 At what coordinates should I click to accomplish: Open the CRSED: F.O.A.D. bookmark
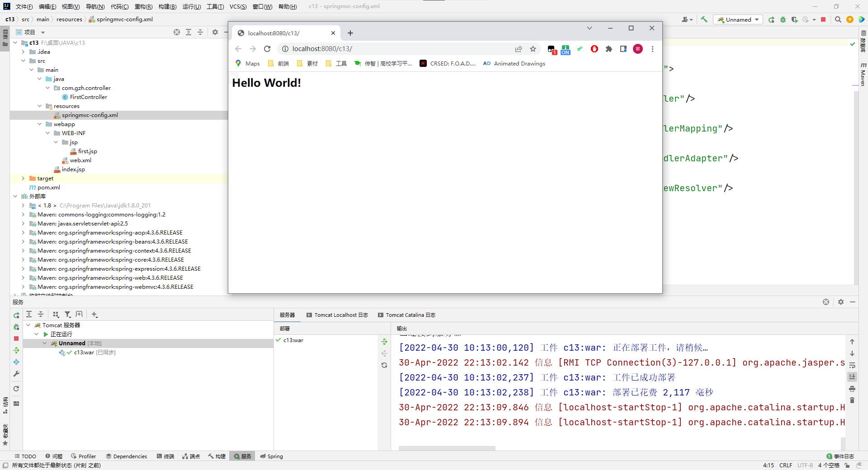pyautogui.click(x=448, y=64)
